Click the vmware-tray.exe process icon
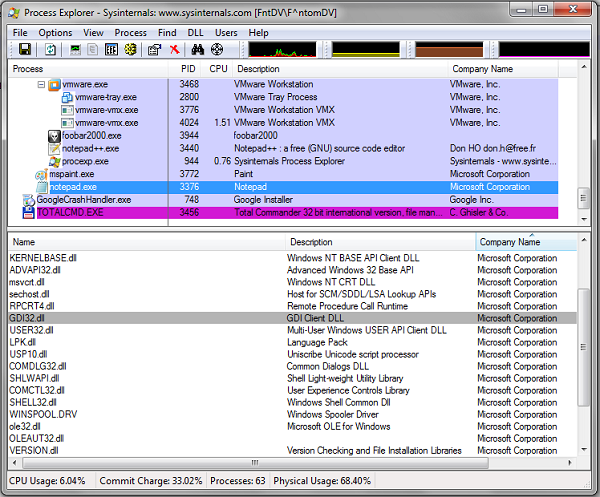The width and height of the screenshot is (600, 497). tap(67, 98)
